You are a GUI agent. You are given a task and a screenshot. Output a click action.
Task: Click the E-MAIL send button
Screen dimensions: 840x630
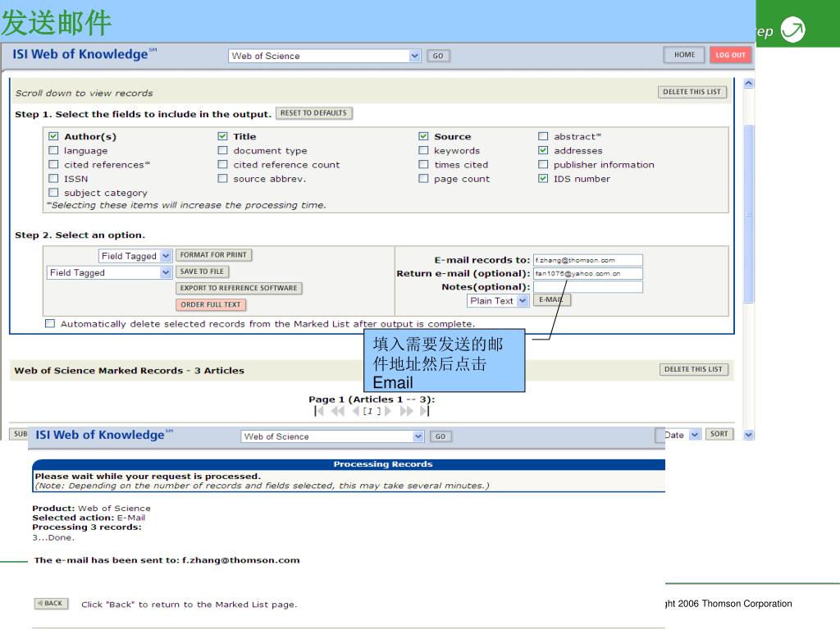[x=552, y=300]
